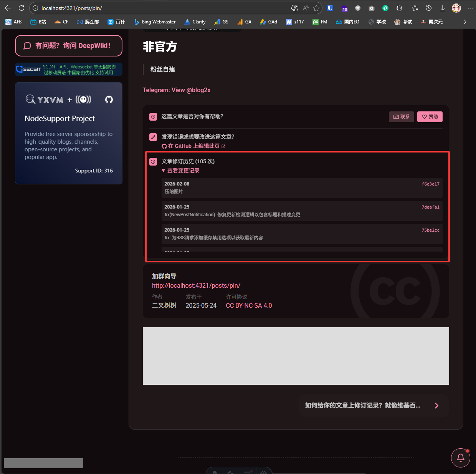Refresh the page with reload button
This screenshot has height=474, width=476.
pyautogui.click(x=21, y=8)
